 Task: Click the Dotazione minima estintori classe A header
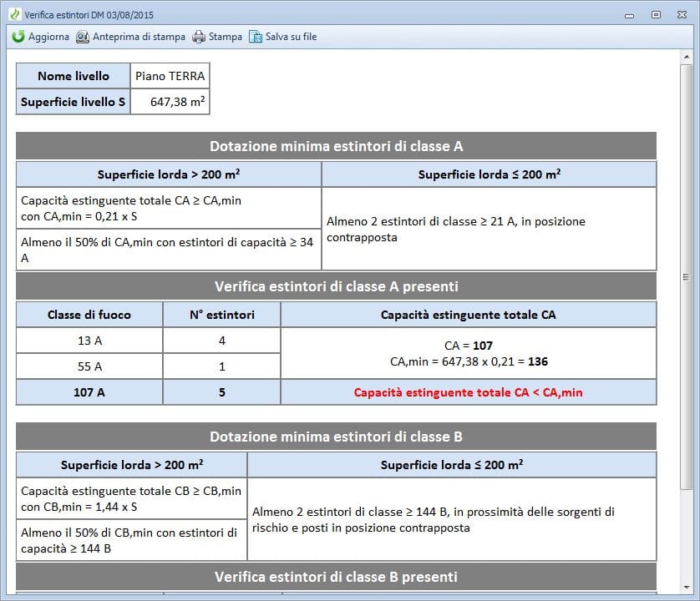(x=336, y=146)
